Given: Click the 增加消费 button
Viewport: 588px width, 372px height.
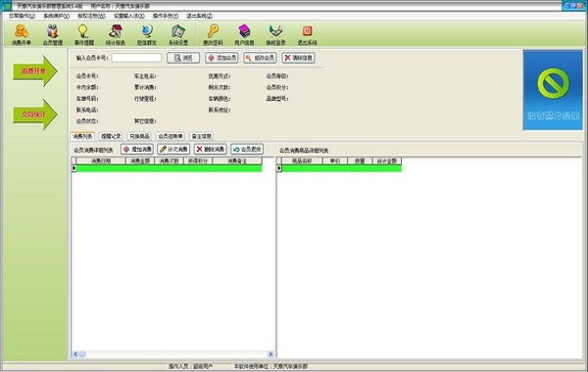Looking at the screenshot, I should click(x=137, y=149).
